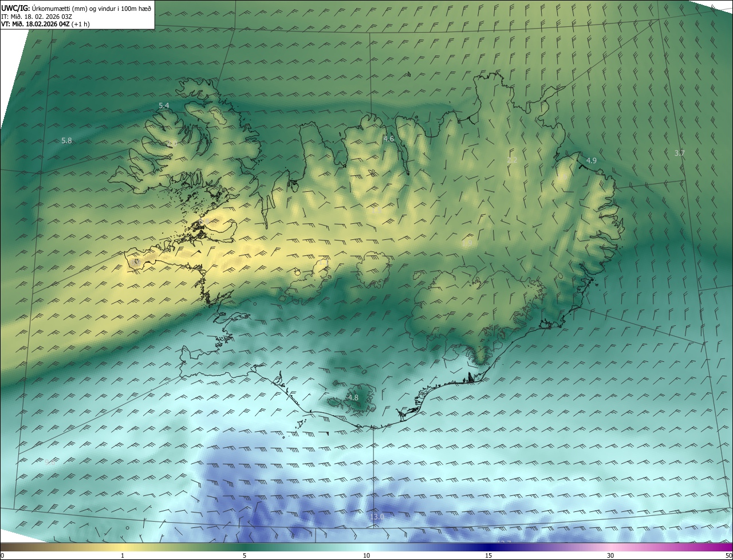Viewport: 733px width, 560px height.
Task: Click the map value '4.8' on the south glacier
Action: 353,397
